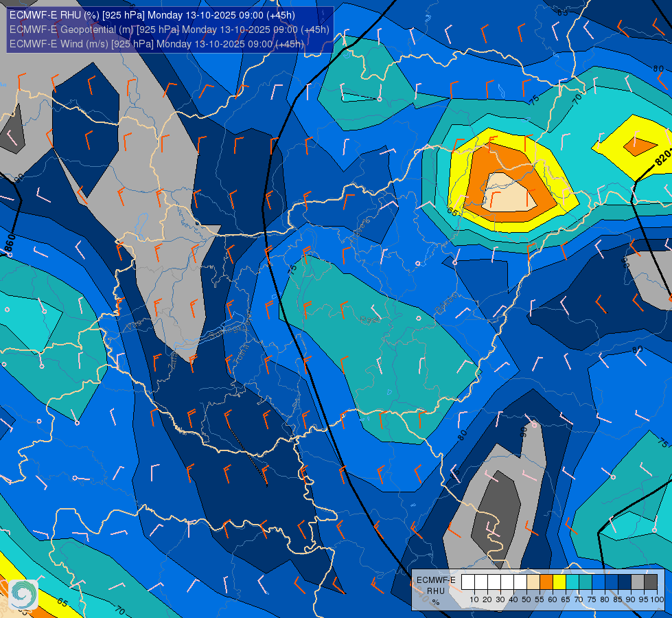Click the dark grey saturated core in the southeast
This screenshot has height=618, width=672.
[496, 517]
